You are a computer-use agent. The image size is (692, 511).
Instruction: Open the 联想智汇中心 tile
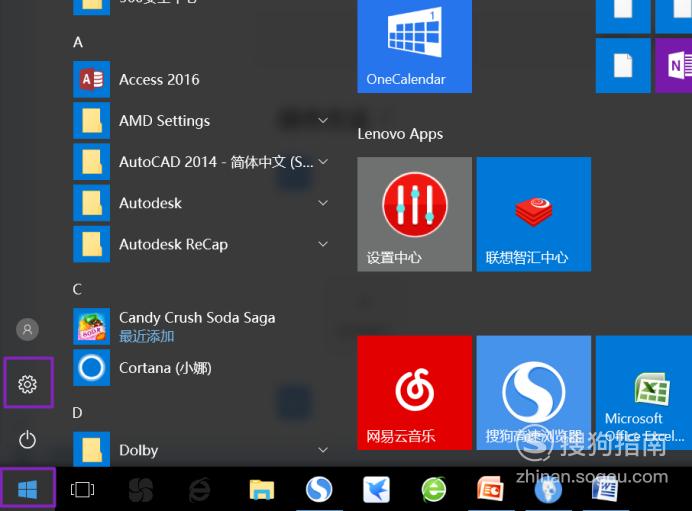pyautogui.click(x=534, y=214)
